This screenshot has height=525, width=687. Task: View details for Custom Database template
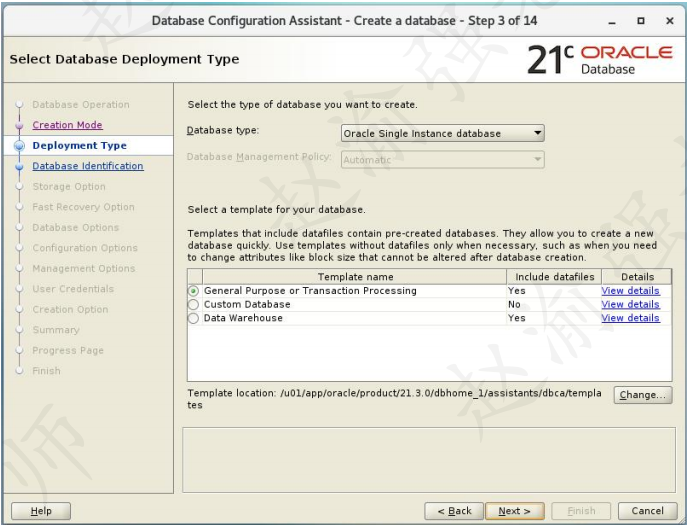click(630, 305)
